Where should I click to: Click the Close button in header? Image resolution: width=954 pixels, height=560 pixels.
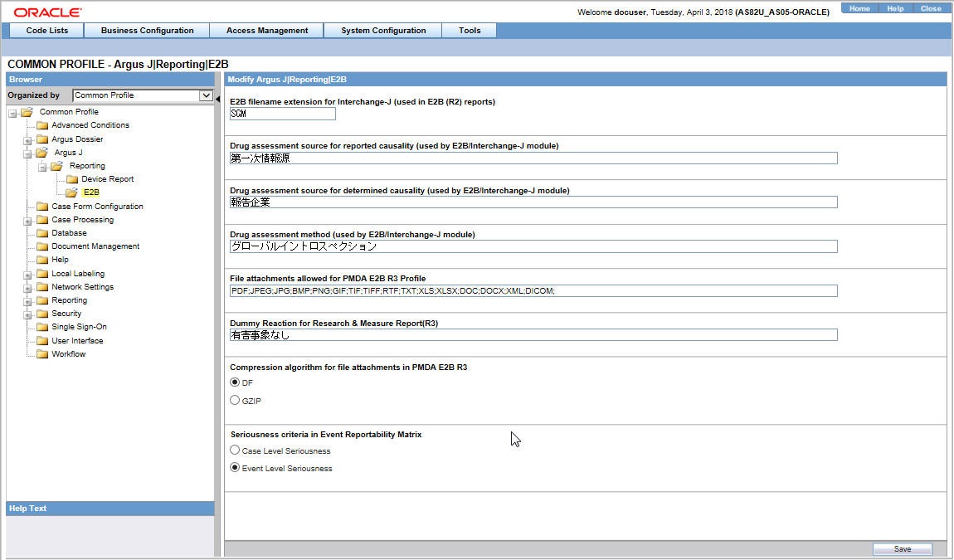tap(930, 8)
